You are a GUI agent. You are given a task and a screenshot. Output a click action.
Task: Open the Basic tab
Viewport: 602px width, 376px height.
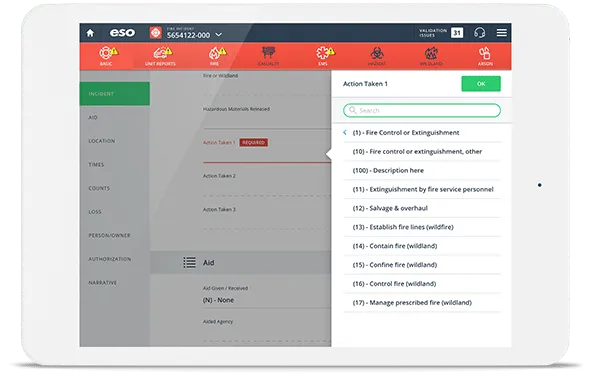tap(106, 56)
